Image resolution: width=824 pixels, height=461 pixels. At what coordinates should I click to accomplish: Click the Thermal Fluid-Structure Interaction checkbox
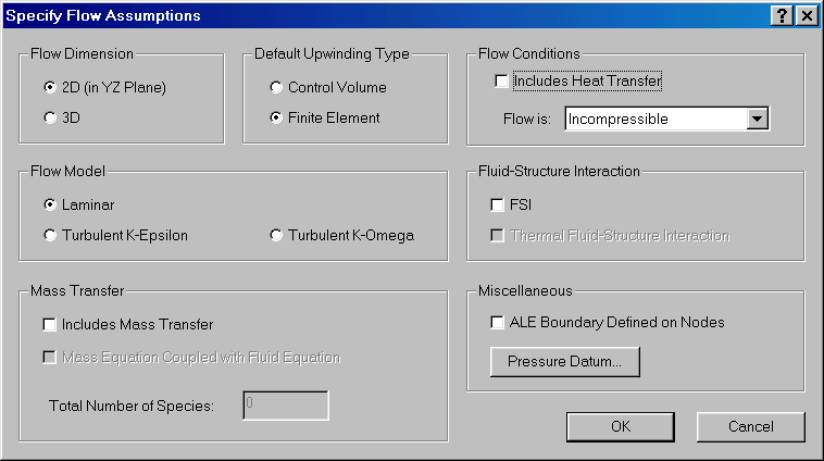[497, 236]
